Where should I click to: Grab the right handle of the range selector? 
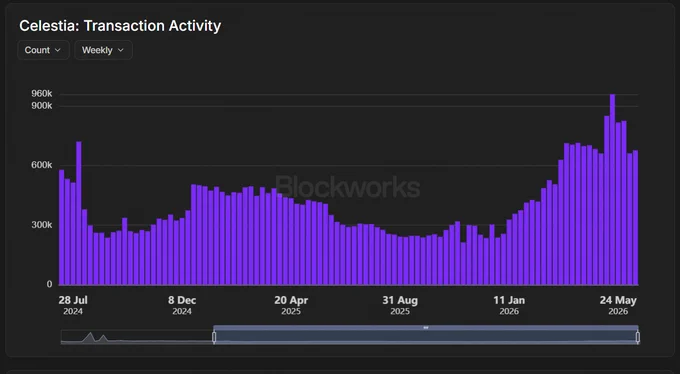[x=638, y=337]
